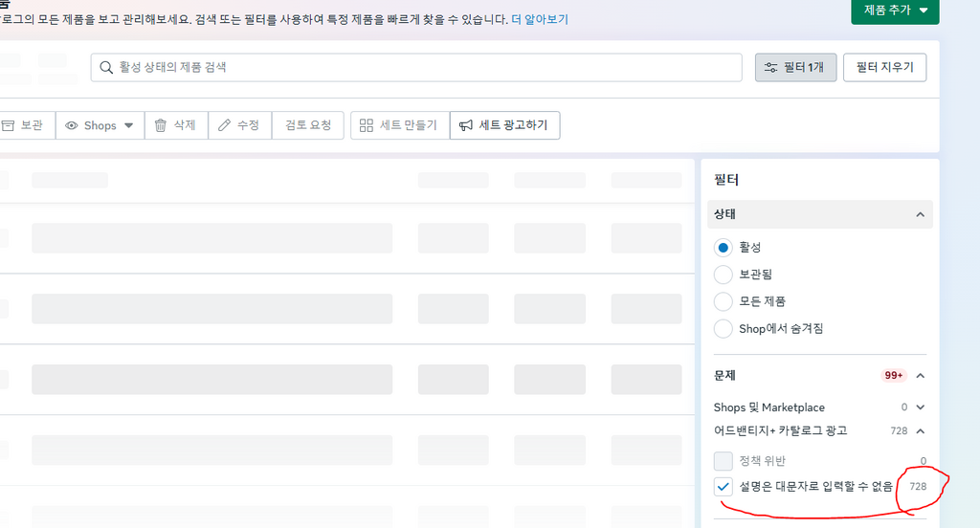
Task: Click the Shops eye icon
Action: pyautogui.click(x=72, y=125)
